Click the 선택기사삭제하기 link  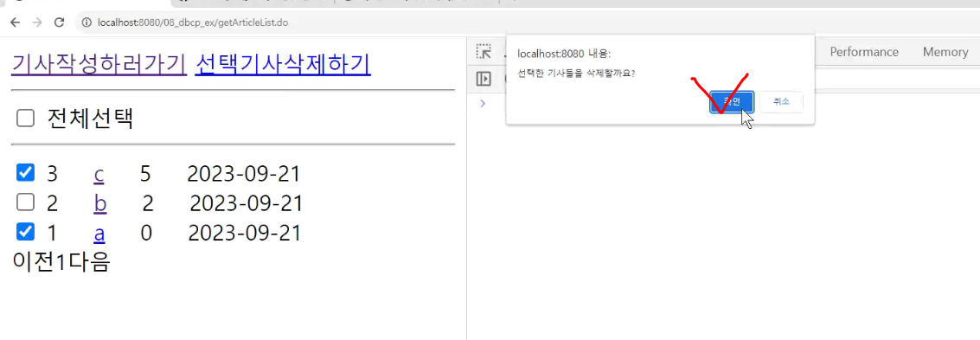pyautogui.click(x=283, y=64)
